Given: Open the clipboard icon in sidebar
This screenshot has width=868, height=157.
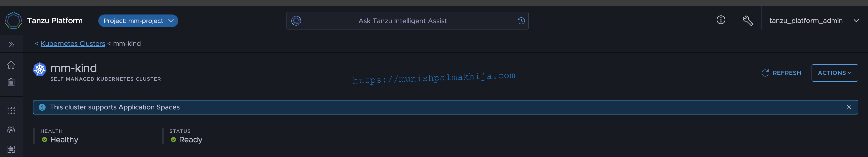Looking at the screenshot, I should pyautogui.click(x=11, y=82).
